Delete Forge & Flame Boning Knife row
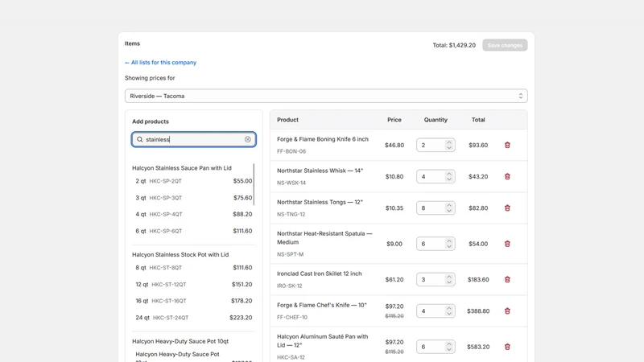Screen dimensions: 644x362 [507, 145]
